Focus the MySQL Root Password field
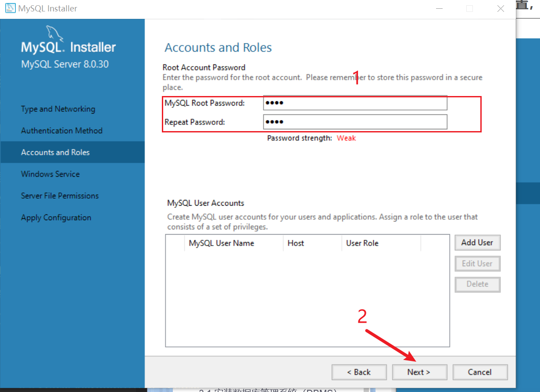 coord(355,103)
